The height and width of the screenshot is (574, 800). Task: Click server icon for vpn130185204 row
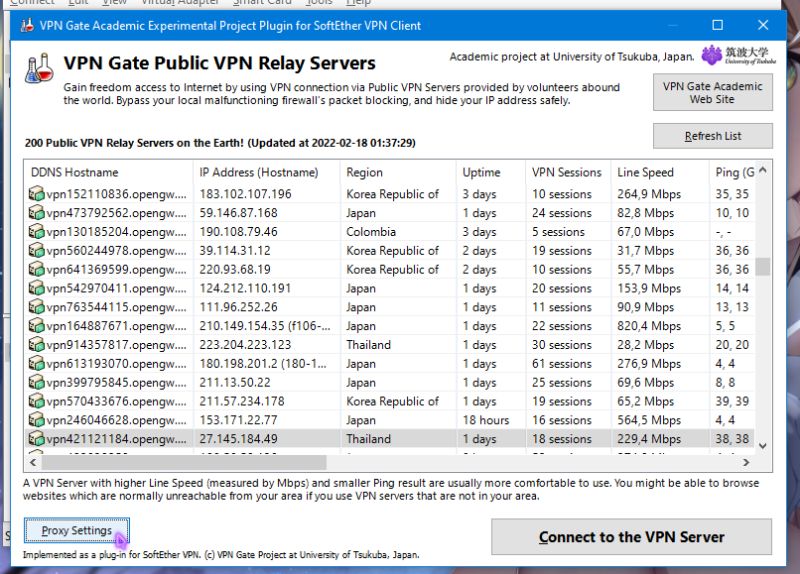[37, 232]
